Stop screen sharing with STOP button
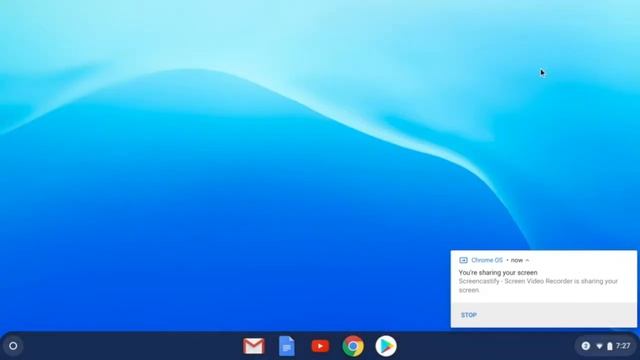The height and width of the screenshot is (360, 640). 469,315
